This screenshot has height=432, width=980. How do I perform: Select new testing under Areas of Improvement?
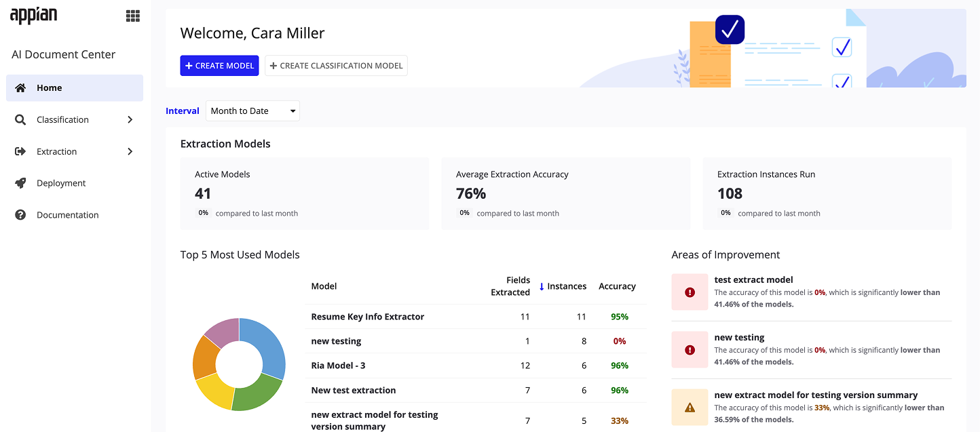pyautogui.click(x=739, y=337)
